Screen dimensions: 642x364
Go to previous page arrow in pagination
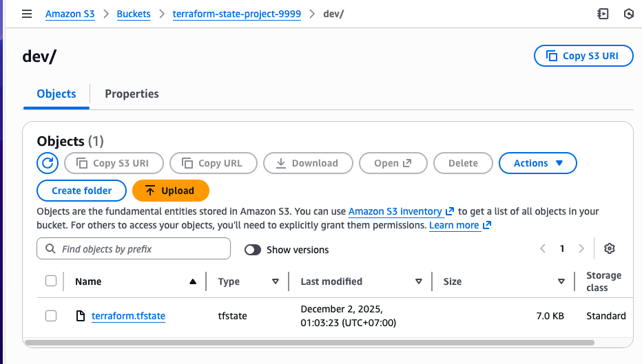coord(543,248)
